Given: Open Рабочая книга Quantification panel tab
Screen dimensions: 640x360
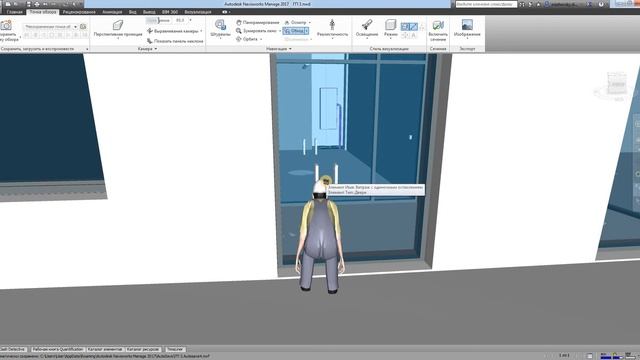Looking at the screenshot, I should 58,349.
